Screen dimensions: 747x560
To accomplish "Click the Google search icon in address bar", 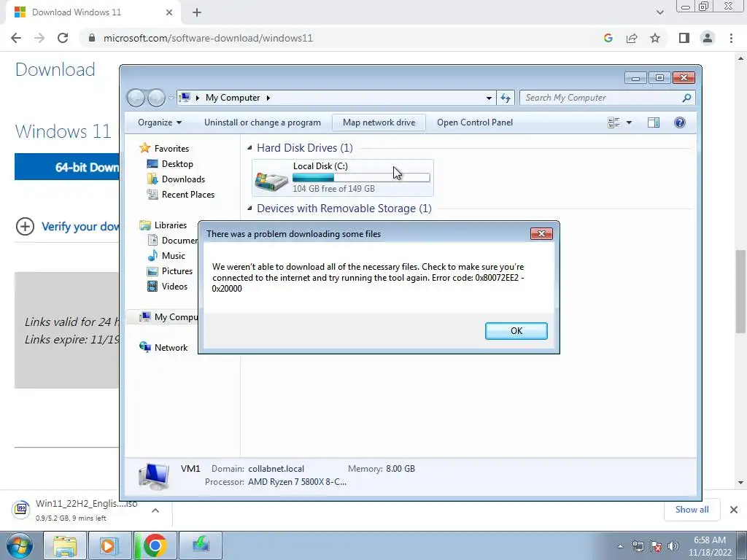I will [x=608, y=38].
